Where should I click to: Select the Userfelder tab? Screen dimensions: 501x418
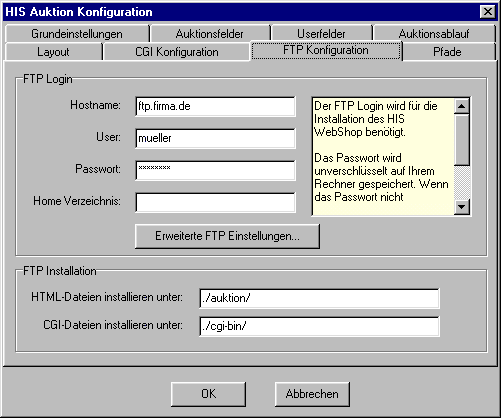tap(321, 34)
